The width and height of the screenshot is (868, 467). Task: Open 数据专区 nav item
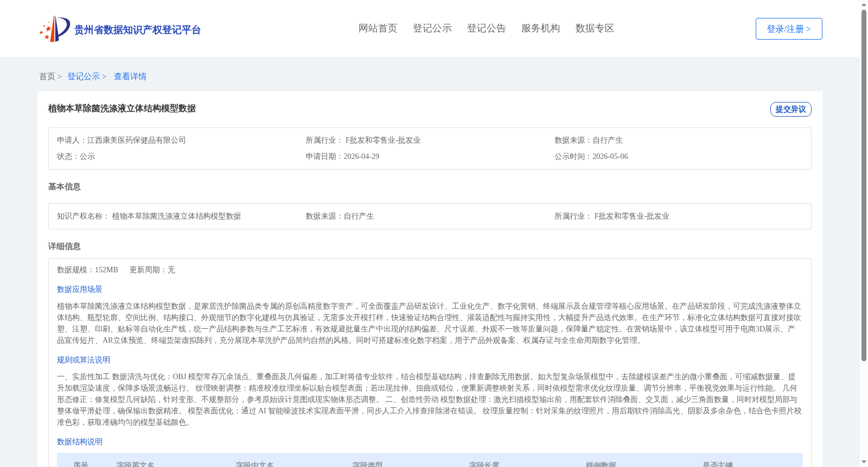(x=595, y=28)
